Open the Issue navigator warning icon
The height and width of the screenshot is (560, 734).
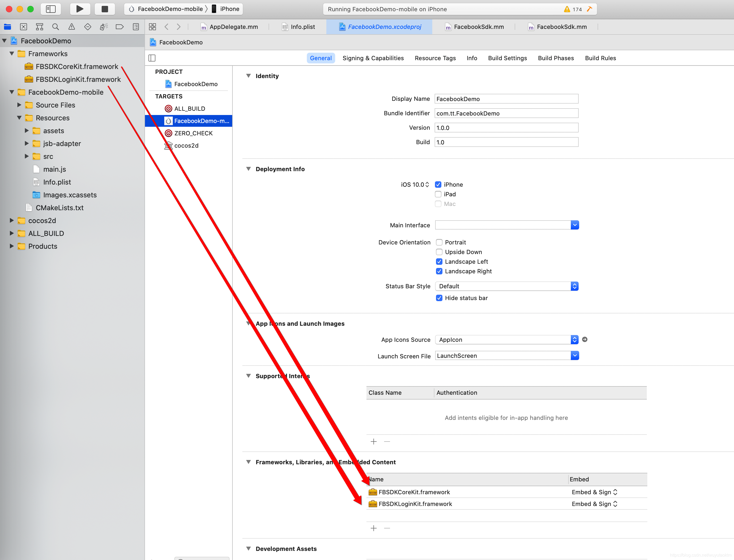click(x=71, y=27)
